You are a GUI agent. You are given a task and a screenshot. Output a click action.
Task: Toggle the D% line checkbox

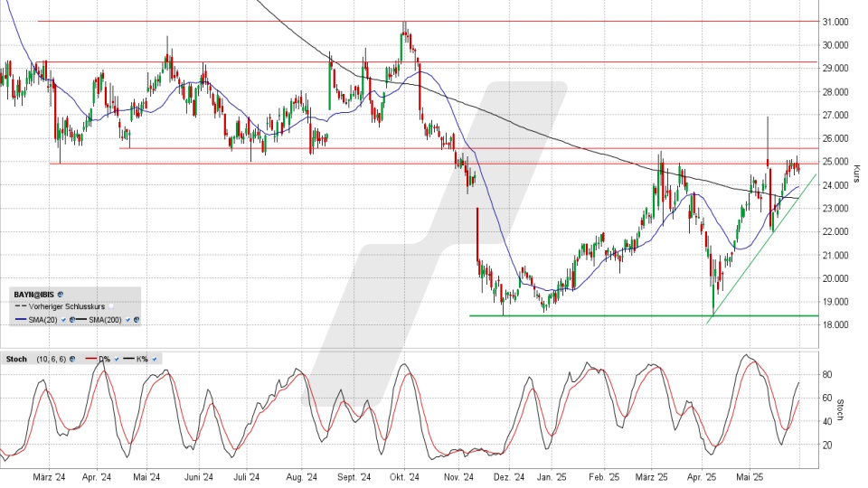coord(117,359)
